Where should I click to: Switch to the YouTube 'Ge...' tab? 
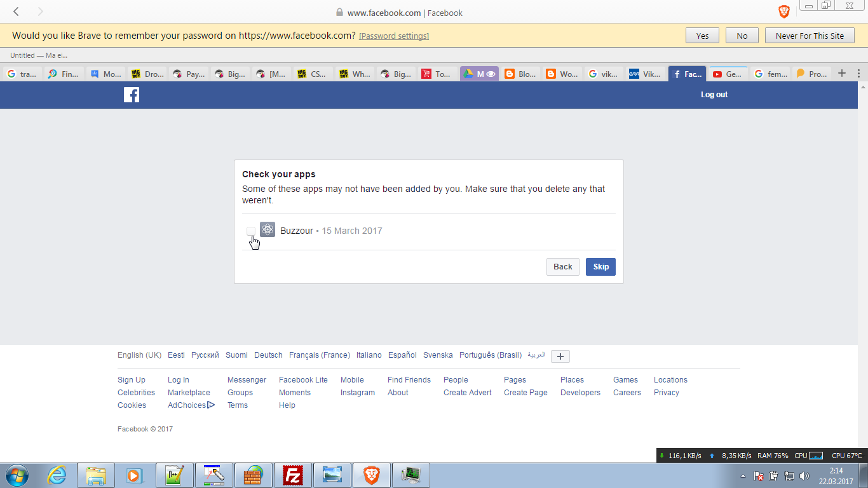tap(728, 74)
